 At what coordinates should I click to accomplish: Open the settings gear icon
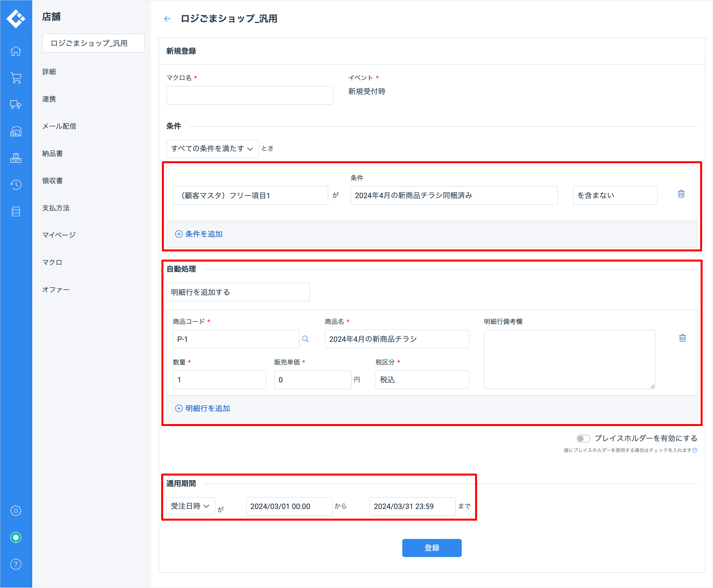click(16, 510)
